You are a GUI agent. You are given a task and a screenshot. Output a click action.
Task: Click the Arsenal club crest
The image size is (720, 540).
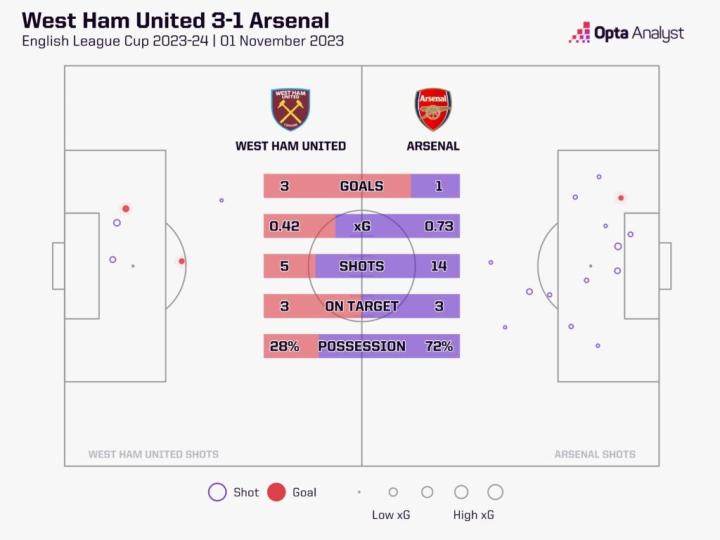pyautogui.click(x=433, y=109)
